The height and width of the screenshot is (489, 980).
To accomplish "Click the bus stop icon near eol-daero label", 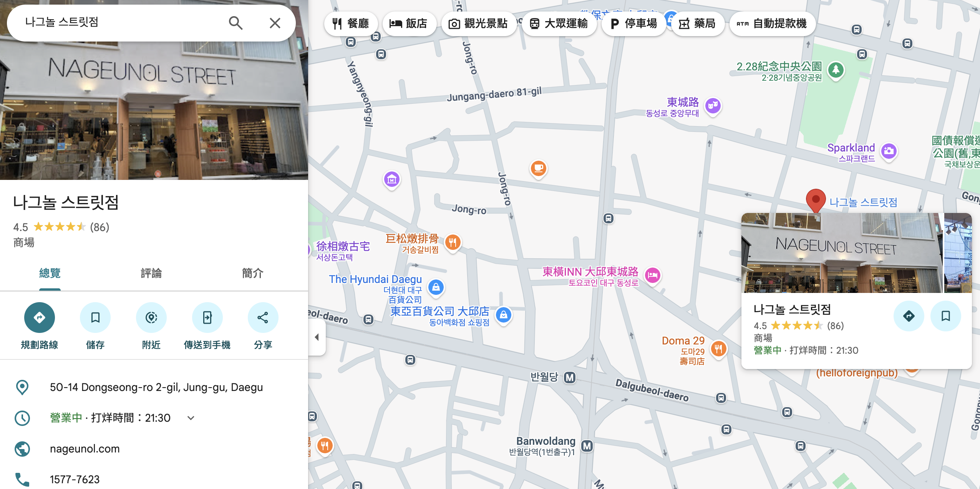I will point(368,319).
